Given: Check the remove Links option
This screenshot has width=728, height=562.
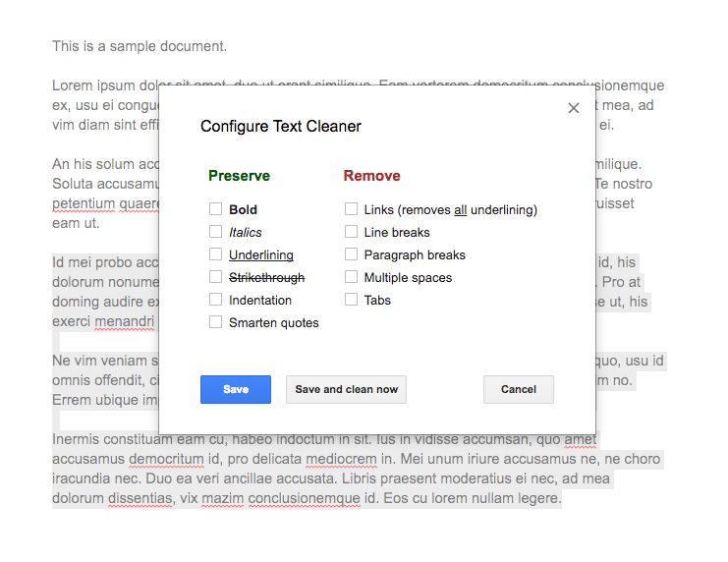Looking at the screenshot, I should coord(351,209).
